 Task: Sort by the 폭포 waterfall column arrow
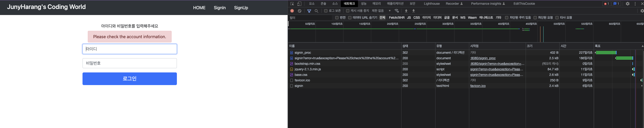click(642, 46)
